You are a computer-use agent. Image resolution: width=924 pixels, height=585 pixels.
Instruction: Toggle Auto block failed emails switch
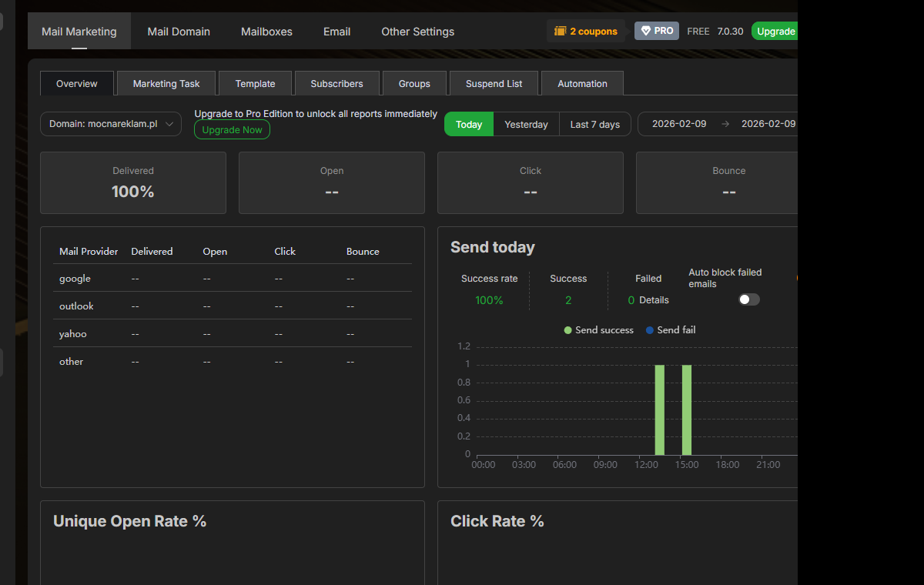[749, 299]
